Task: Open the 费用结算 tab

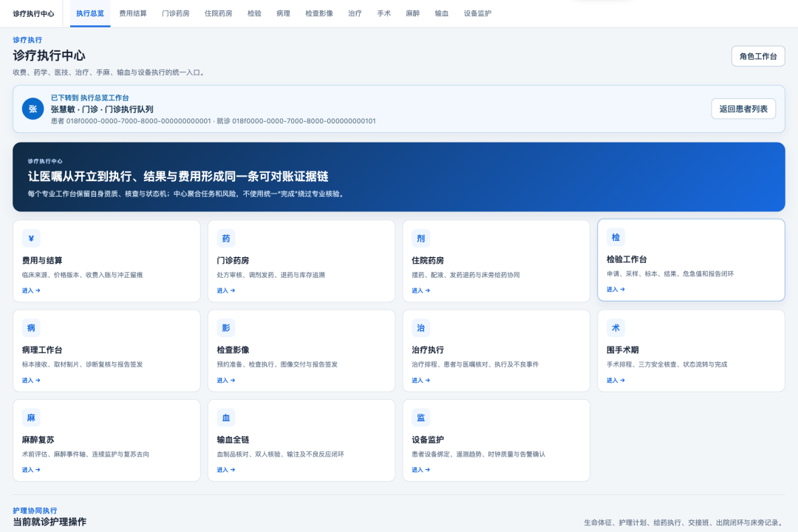Action: point(133,13)
